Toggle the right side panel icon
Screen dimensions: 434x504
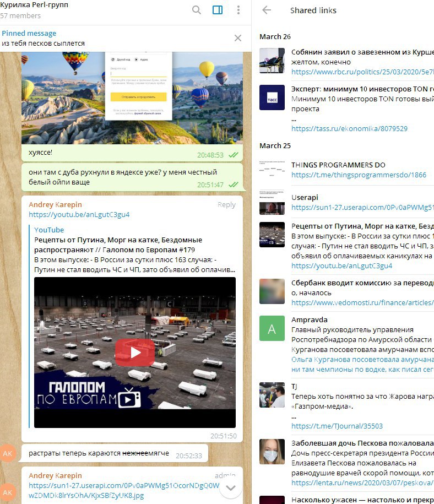pyautogui.click(x=218, y=10)
